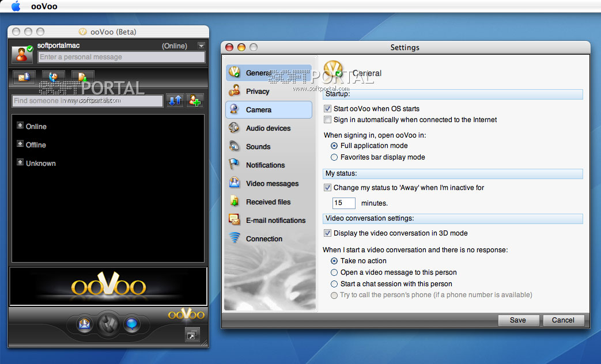This screenshot has width=601, height=364.
Task: Expand the Unknown contacts group
Action: click(20, 162)
